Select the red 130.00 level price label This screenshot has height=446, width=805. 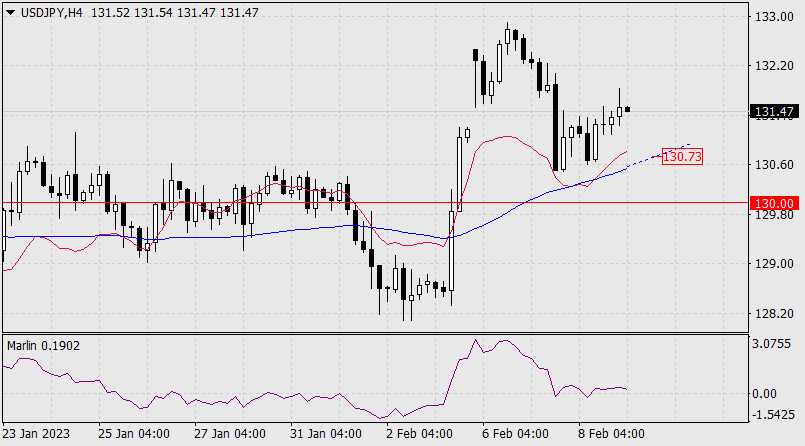pyautogui.click(x=774, y=203)
